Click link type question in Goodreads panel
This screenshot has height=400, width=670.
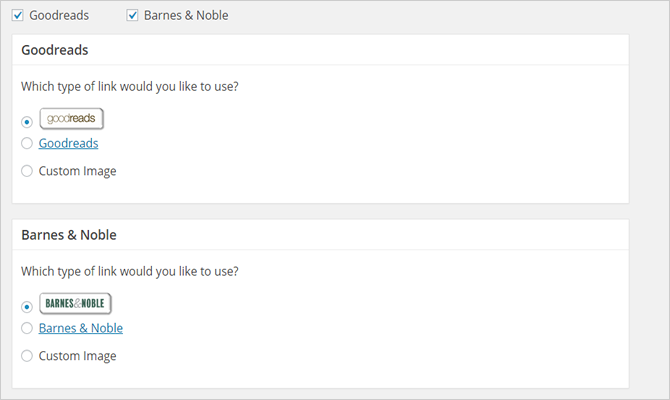[130, 86]
